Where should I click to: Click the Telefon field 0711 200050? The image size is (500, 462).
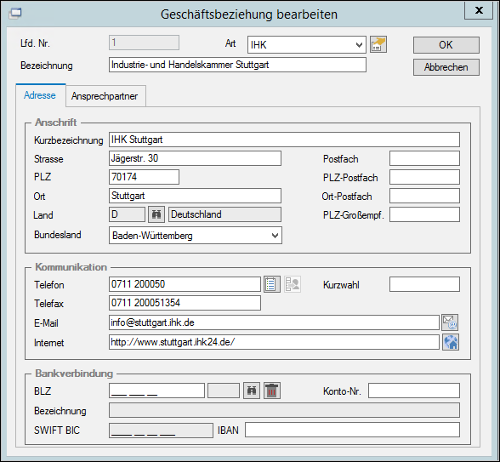185,284
